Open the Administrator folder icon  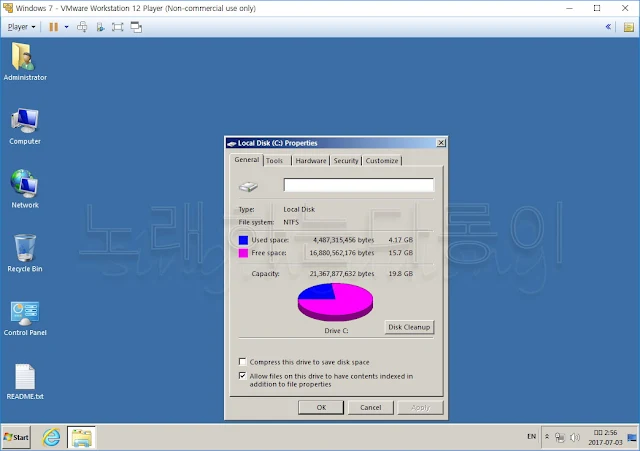pos(24,61)
